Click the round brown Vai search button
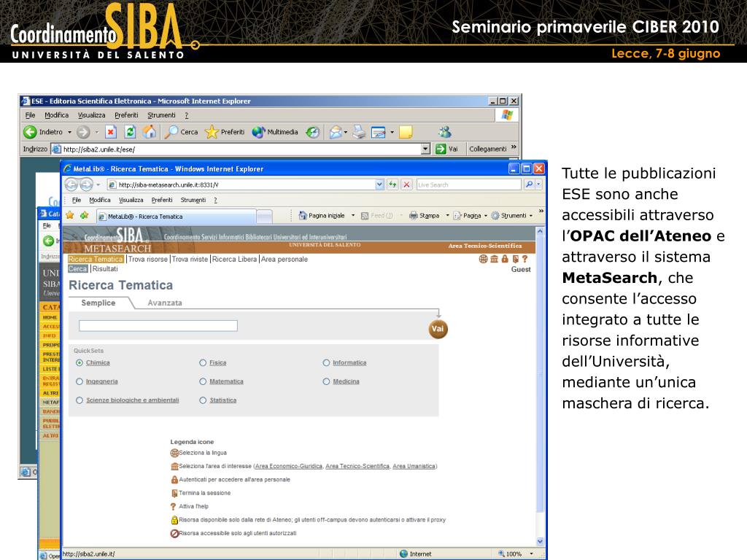 pyautogui.click(x=438, y=329)
